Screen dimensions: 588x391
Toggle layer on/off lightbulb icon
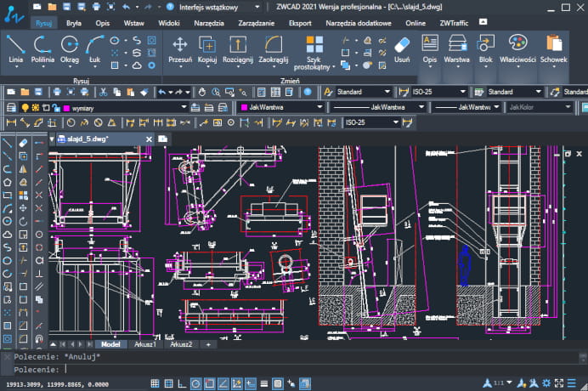coord(25,108)
